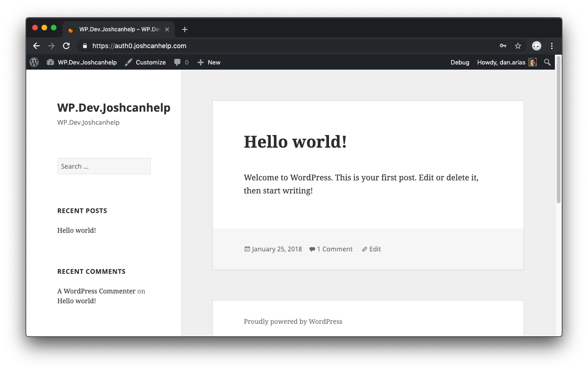Open the Hello world! post title
Screen dimensions: 588x371
click(295, 142)
